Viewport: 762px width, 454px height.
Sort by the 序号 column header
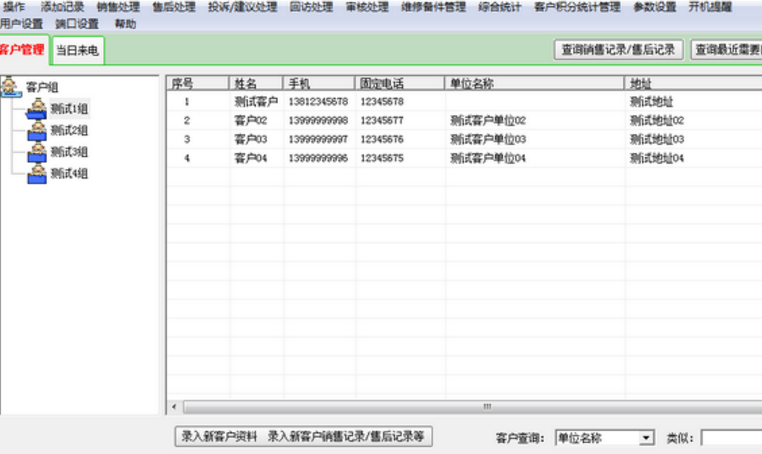[x=198, y=83]
